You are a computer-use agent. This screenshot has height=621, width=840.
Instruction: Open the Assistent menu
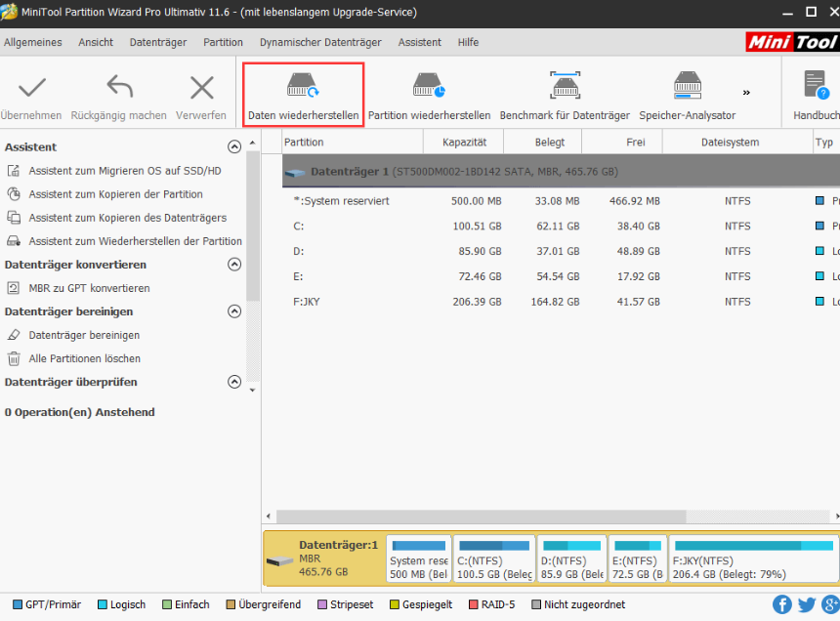pos(419,42)
